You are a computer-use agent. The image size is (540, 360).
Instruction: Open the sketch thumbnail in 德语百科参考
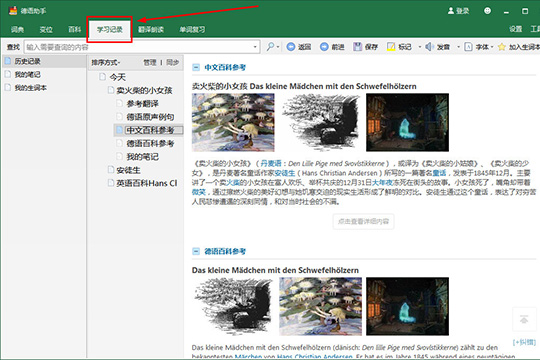coord(233,306)
